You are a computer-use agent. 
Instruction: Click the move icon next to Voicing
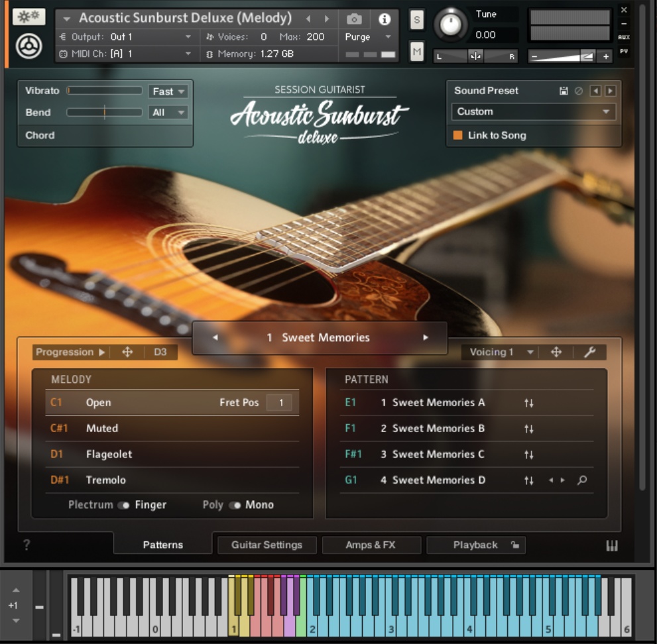pos(556,352)
